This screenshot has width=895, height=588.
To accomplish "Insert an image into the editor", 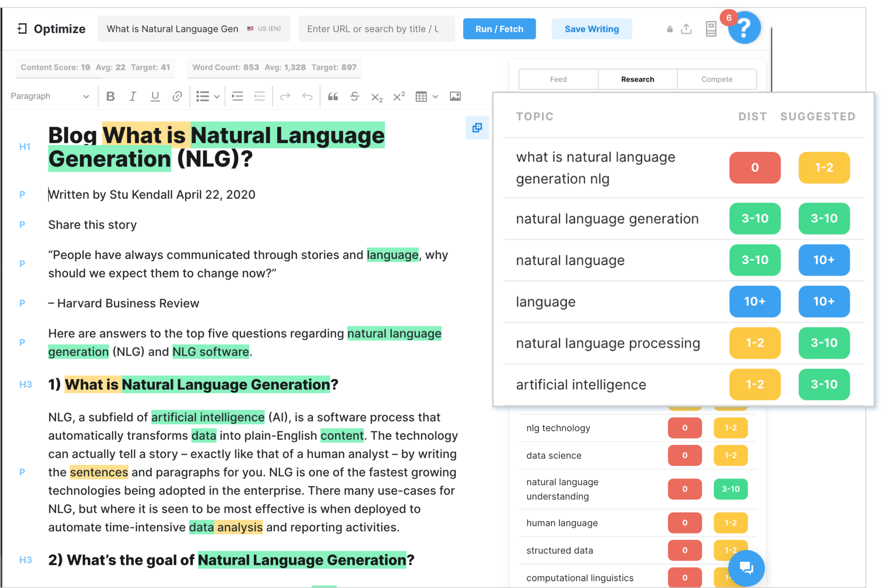I will 455,97.
